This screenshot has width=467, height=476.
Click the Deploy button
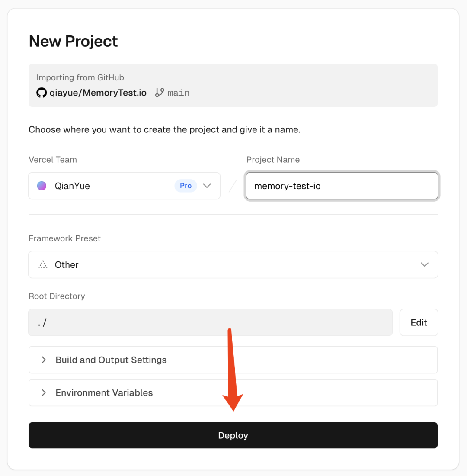tap(233, 435)
